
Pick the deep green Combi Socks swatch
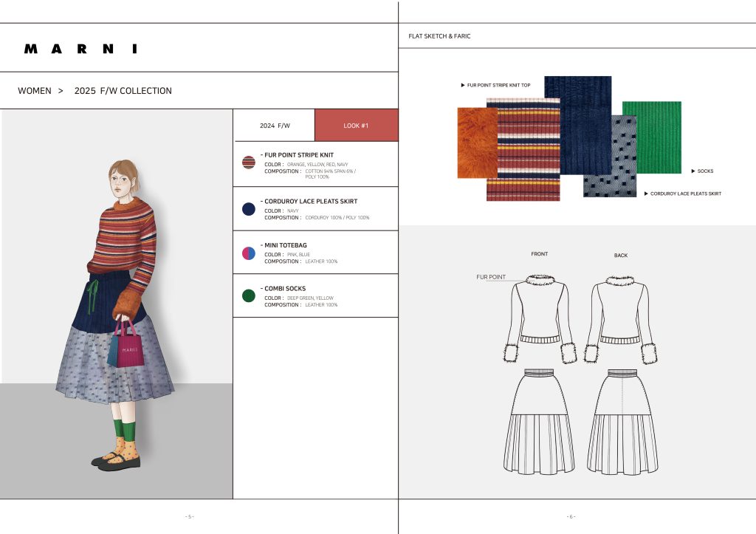coord(249,296)
